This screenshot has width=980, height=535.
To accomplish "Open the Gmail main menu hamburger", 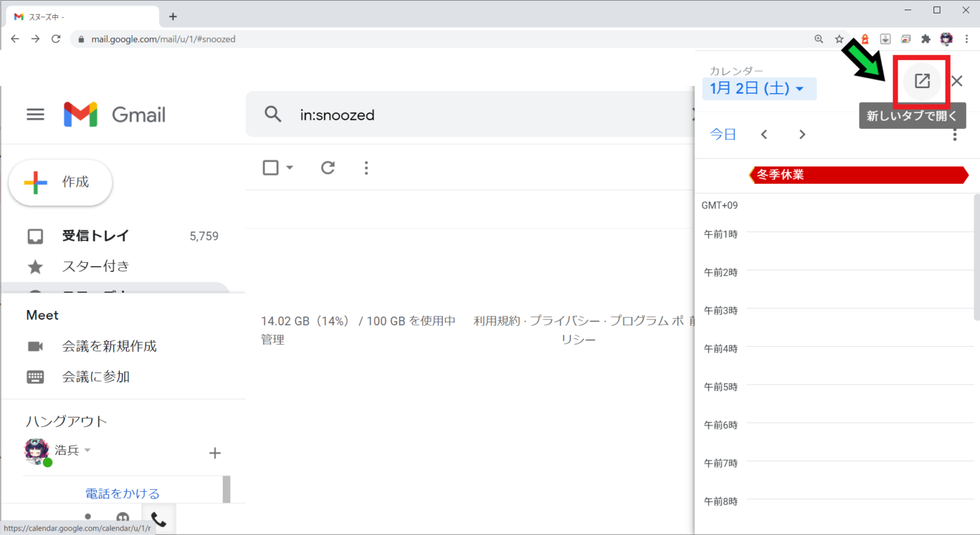I will click(35, 115).
